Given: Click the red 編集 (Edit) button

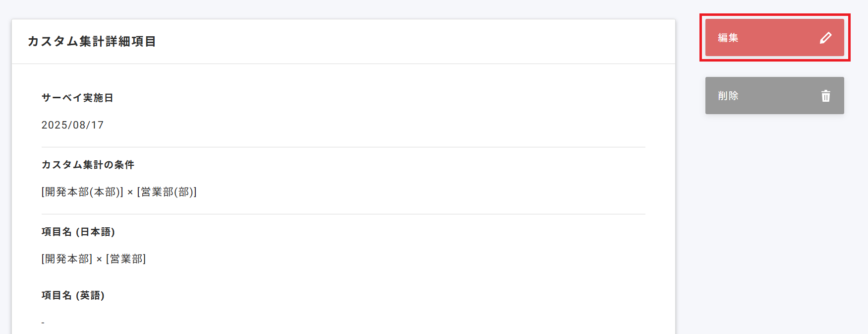Looking at the screenshot, I should 774,37.
